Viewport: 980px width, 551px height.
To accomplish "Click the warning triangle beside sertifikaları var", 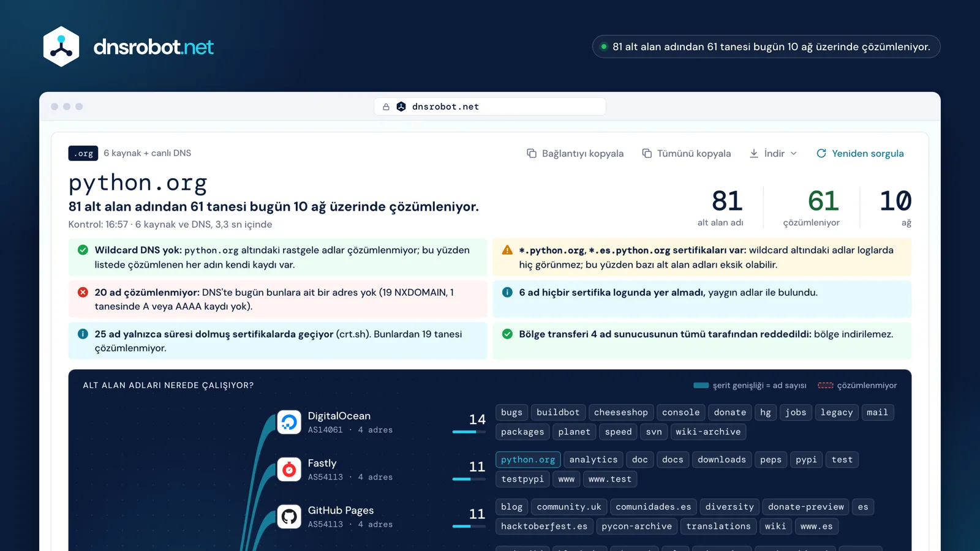I will point(507,250).
